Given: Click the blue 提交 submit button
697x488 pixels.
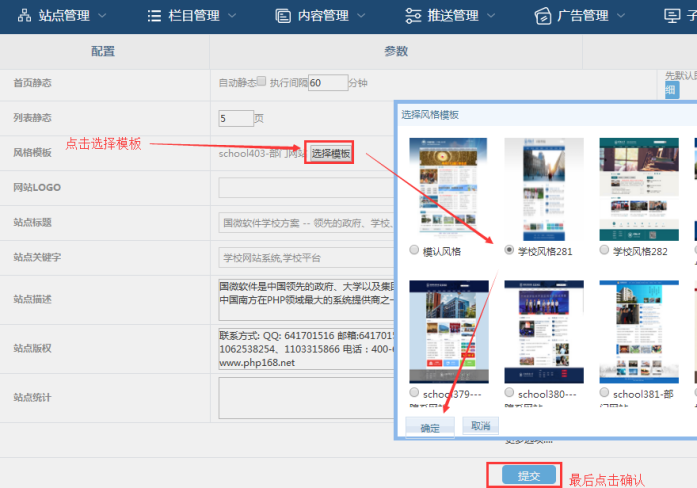Looking at the screenshot, I should pyautogui.click(x=528, y=476).
